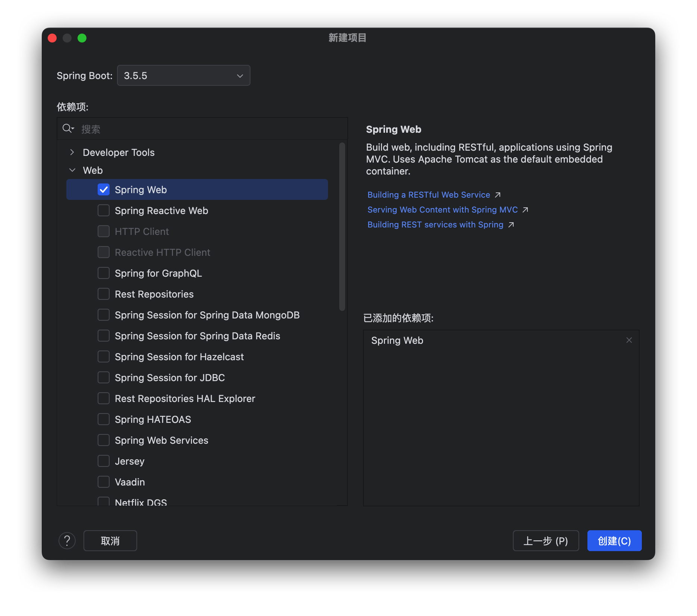Open Serving Web Content with Spring MVC link
697x616 pixels.
click(442, 210)
